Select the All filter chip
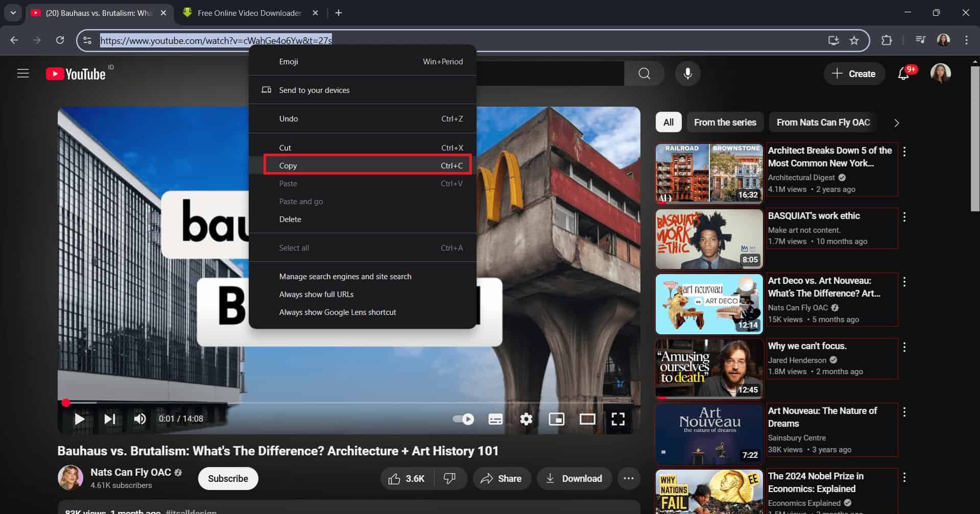The width and height of the screenshot is (980, 514). tap(668, 123)
